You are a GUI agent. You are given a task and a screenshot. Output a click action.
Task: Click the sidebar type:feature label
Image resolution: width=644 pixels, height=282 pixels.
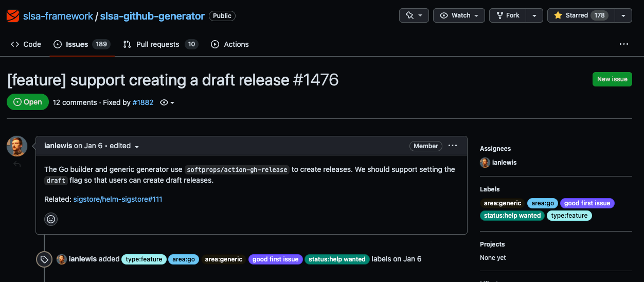click(569, 216)
